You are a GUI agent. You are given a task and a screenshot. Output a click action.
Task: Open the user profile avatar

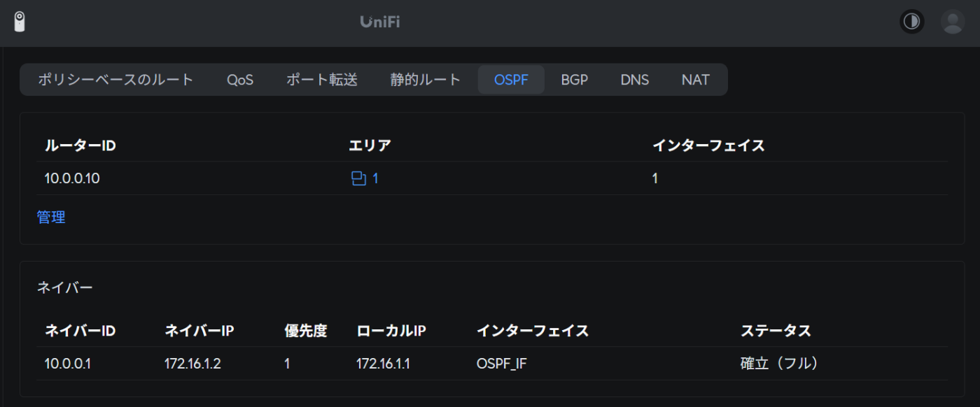[953, 22]
